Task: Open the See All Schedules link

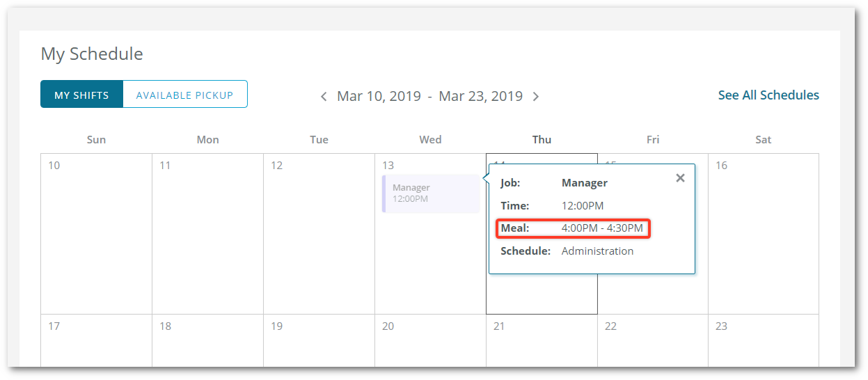Action: coord(768,95)
